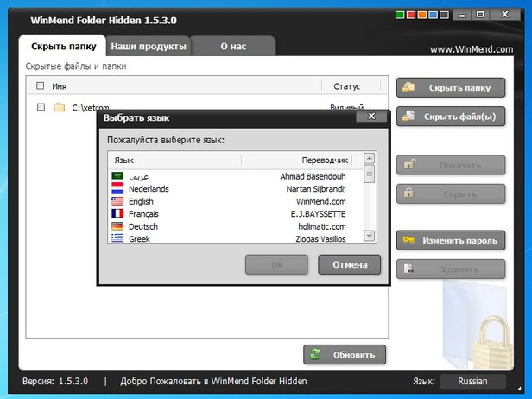This screenshot has height=399, width=532.
Task: Click the language list scroll-up arrow
Action: (x=369, y=158)
